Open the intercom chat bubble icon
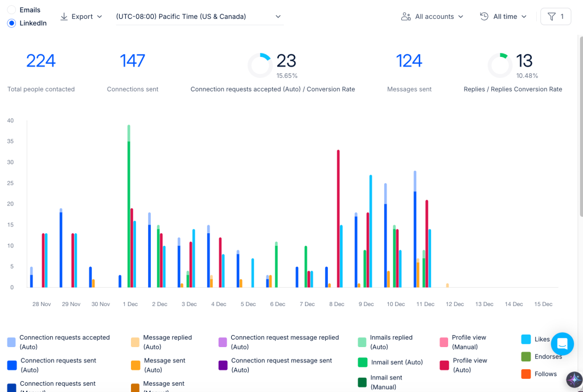This screenshot has height=392, width=583. click(x=562, y=344)
